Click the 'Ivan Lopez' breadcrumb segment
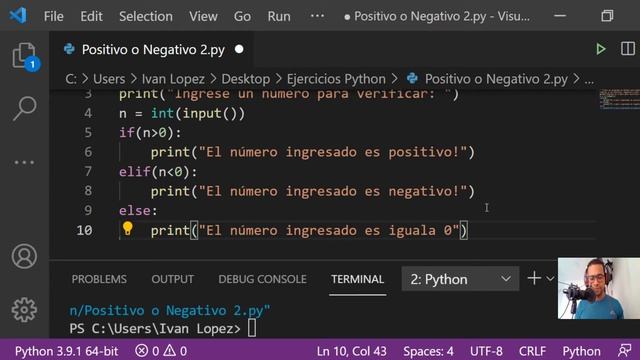The height and width of the screenshot is (360, 640). pyautogui.click(x=173, y=79)
